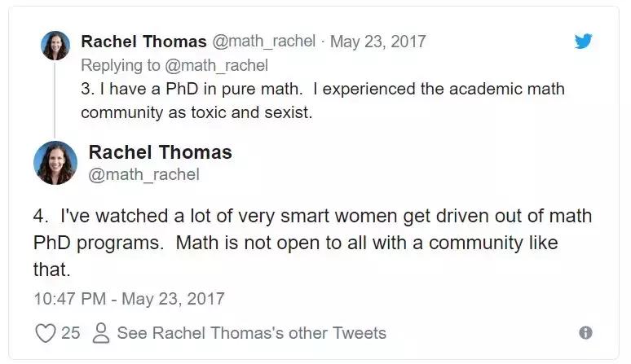The image size is (631, 364).
Task: Open the large Rachel Thomas profile photo
Action: click(55, 163)
